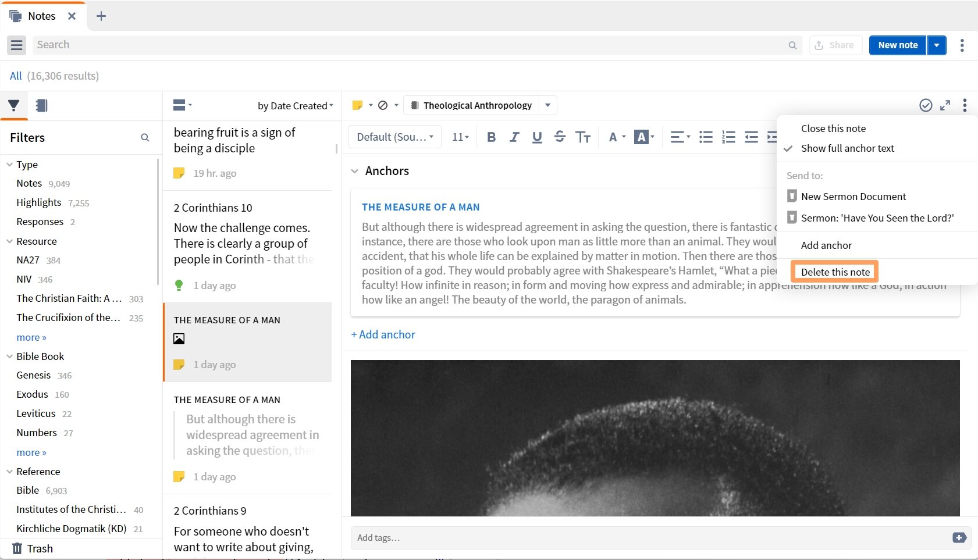Show more resources via more link under Resource
Viewport: 978px width, 560px height.
(x=31, y=337)
